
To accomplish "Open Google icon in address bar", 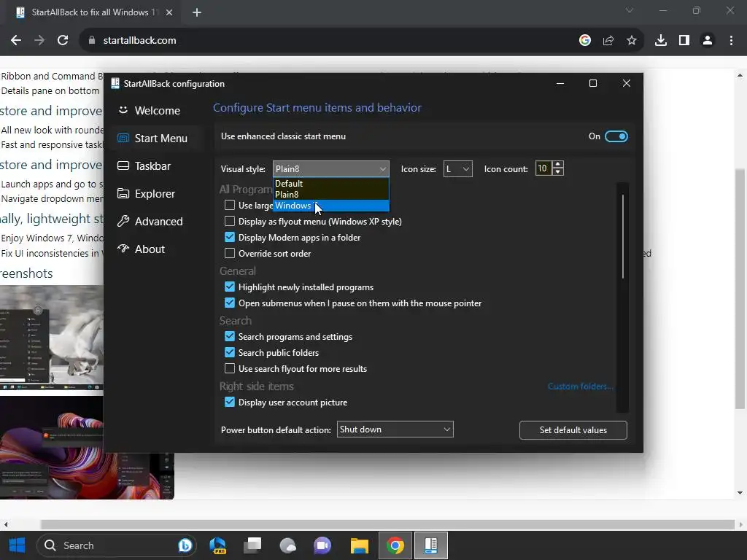I will 584,41.
